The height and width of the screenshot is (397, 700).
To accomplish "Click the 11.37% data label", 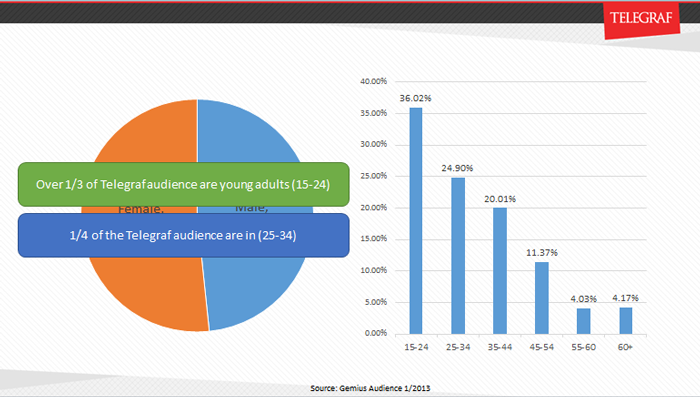I will pyautogui.click(x=542, y=253).
